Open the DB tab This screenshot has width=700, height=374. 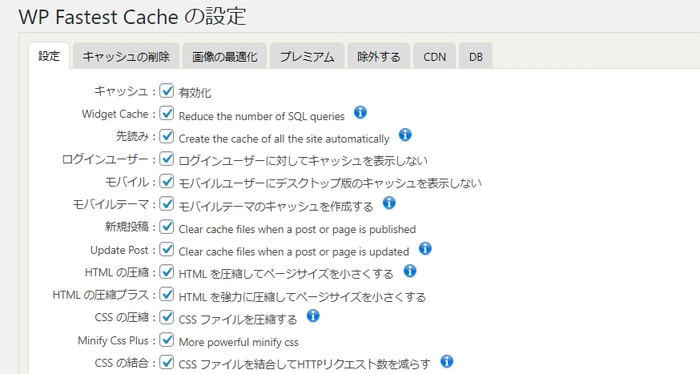[476, 56]
